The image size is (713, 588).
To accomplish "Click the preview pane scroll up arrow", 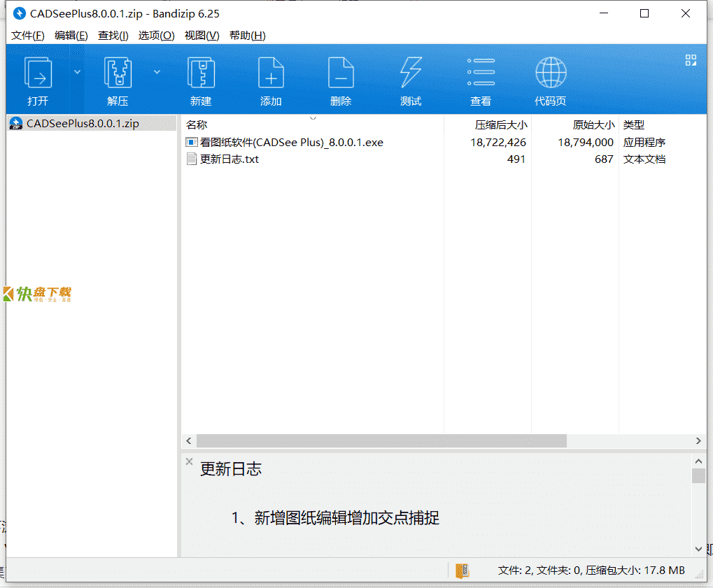I will point(698,461).
